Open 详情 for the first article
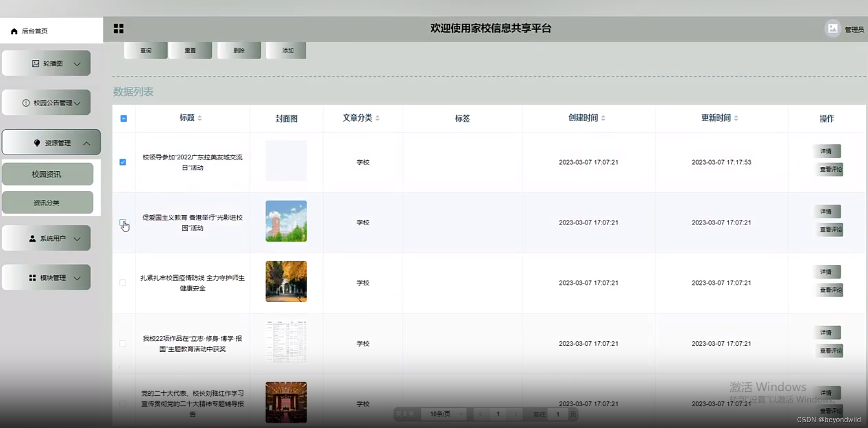The image size is (868, 428). tap(828, 151)
